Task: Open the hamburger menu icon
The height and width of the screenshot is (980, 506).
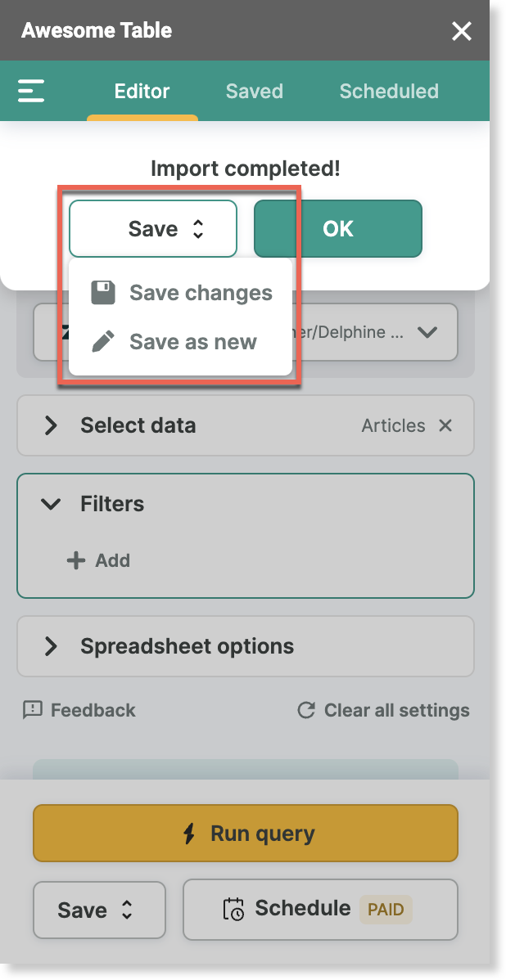Action: (x=31, y=91)
